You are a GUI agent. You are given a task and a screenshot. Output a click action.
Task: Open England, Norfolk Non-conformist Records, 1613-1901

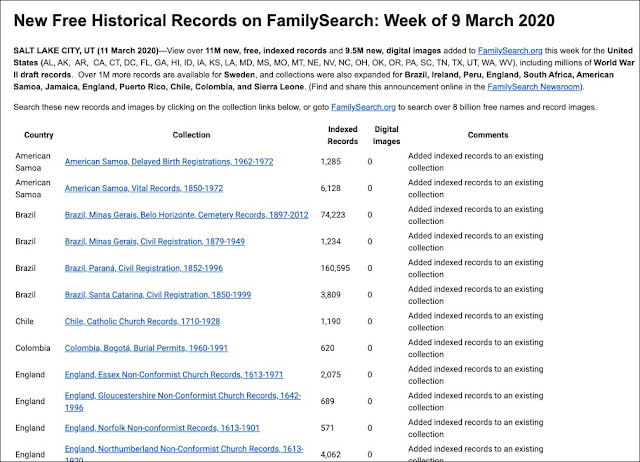pos(162,428)
